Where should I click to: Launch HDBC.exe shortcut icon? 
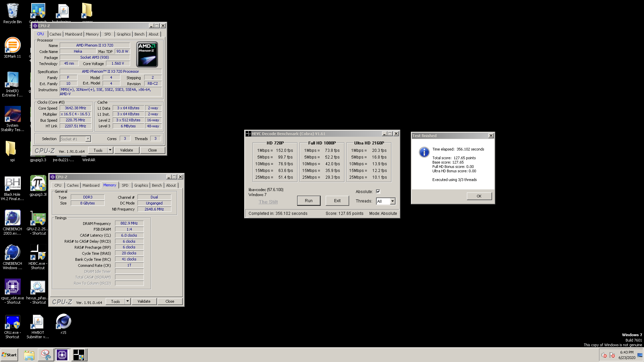point(38,257)
